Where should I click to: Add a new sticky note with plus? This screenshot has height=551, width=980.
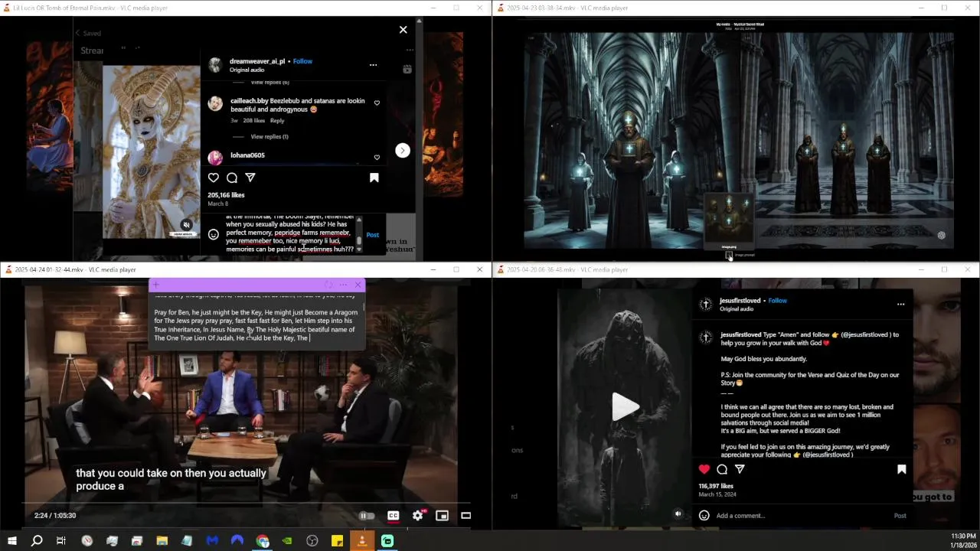coord(155,285)
